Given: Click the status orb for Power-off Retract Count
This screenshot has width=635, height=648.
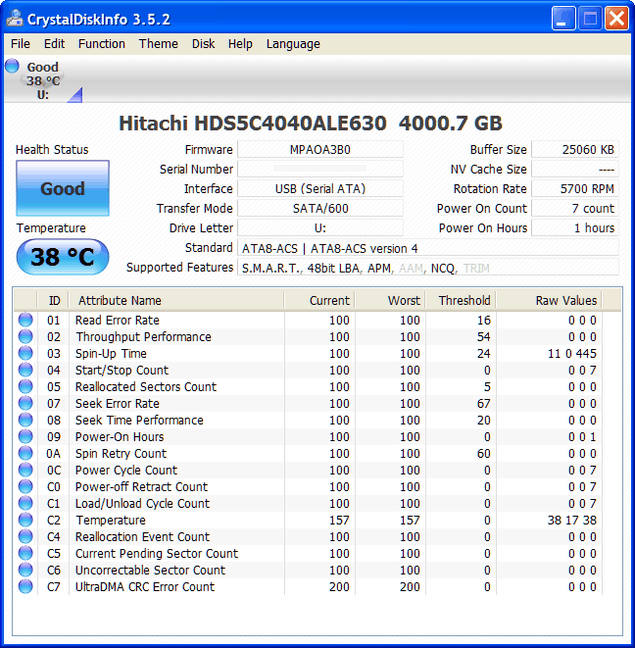Looking at the screenshot, I should point(26,486).
